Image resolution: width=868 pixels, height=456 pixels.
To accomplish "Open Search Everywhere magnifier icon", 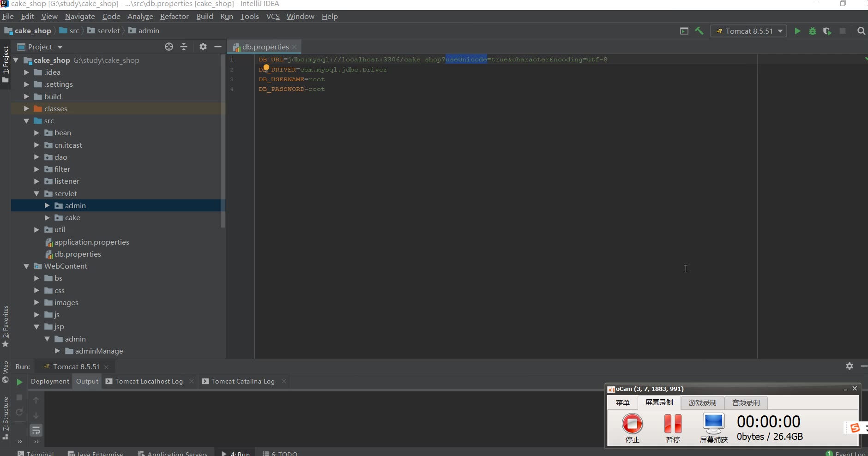I will 861,31.
